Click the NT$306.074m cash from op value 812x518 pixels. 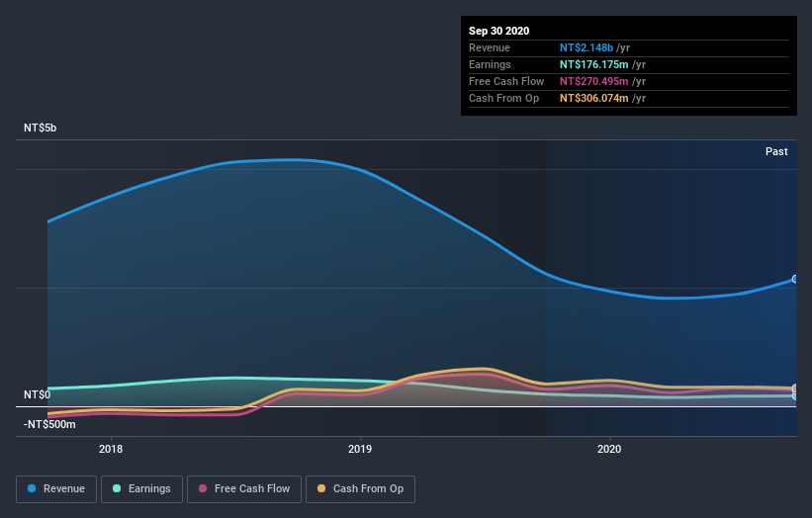tap(594, 98)
